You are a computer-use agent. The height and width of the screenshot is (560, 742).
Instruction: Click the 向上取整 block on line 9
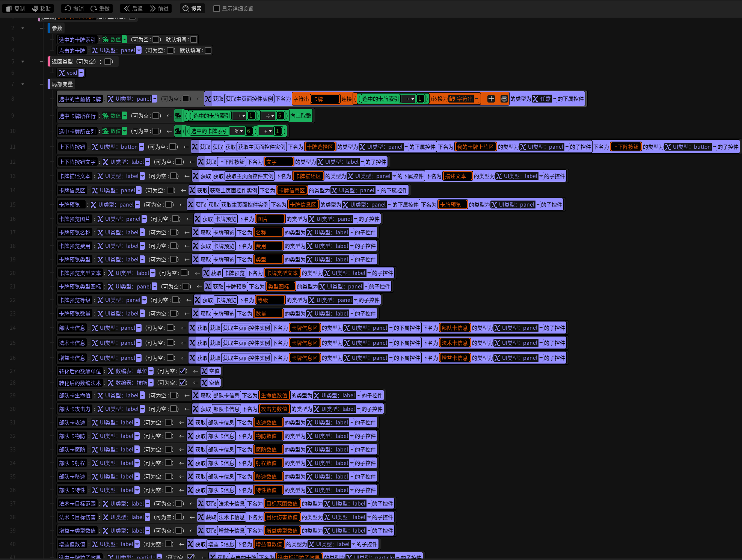[301, 116]
